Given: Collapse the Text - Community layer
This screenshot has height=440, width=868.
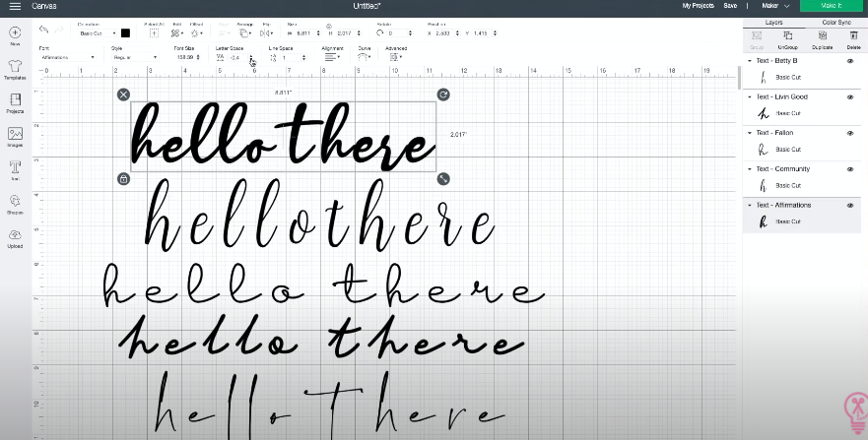Looking at the screenshot, I should [750, 169].
